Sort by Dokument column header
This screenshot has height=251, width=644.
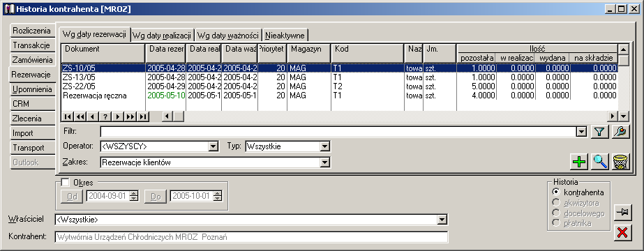(103, 53)
